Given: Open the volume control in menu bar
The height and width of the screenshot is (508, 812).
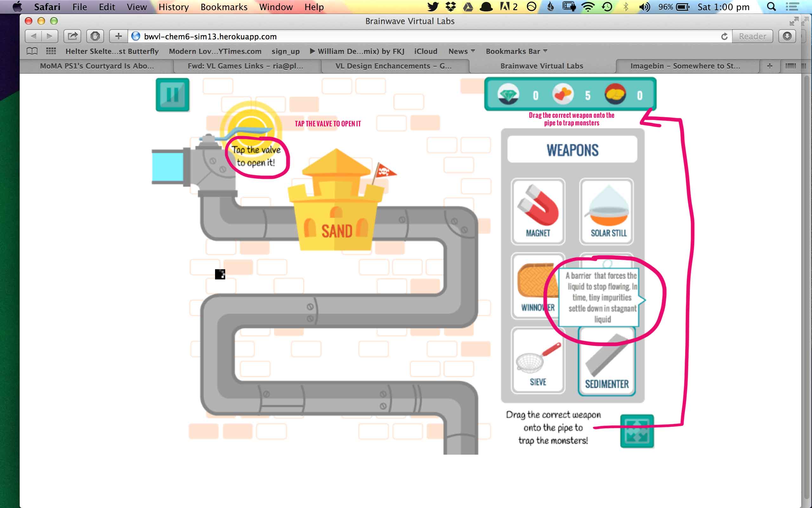Looking at the screenshot, I should point(645,7).
